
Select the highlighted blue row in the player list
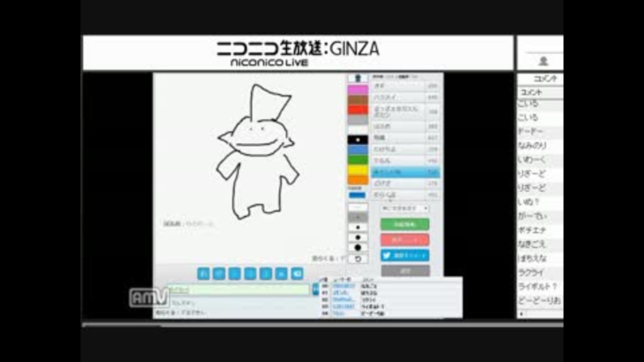click(405, 172)
